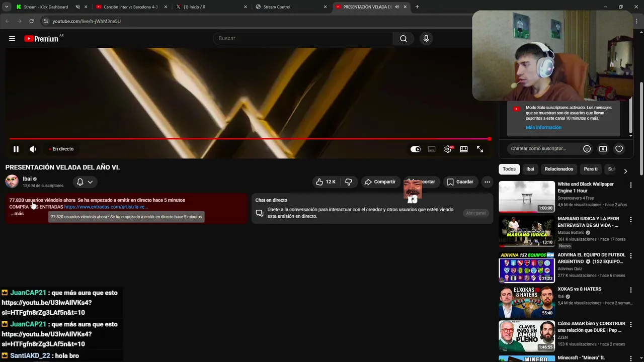Screen dimensions: 644x362
Task: Open XOKAS vs 8 HATERS title
Action: click(x=580, y=289)
